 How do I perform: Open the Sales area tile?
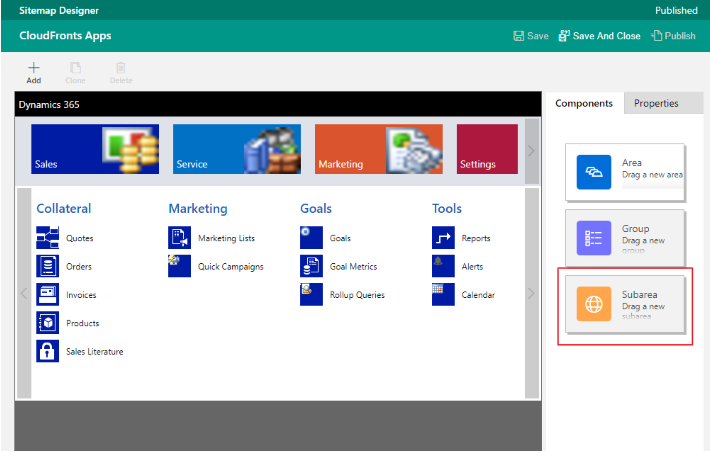pos(95,149)
